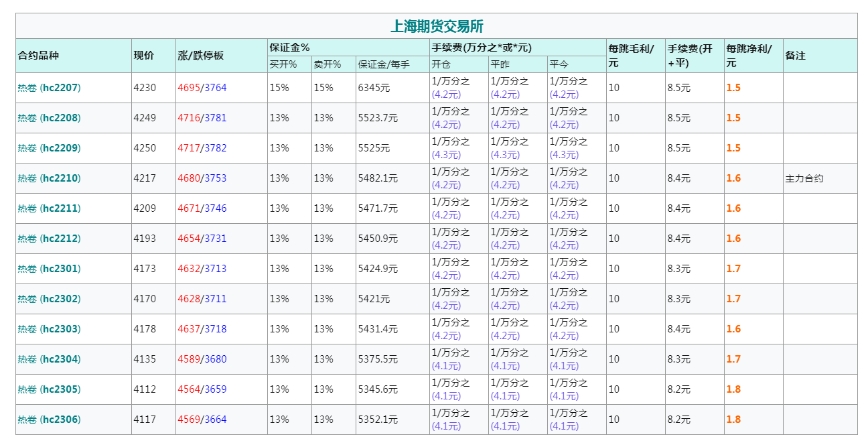Click margin value 5345.6元

click(x=378, y=389)
